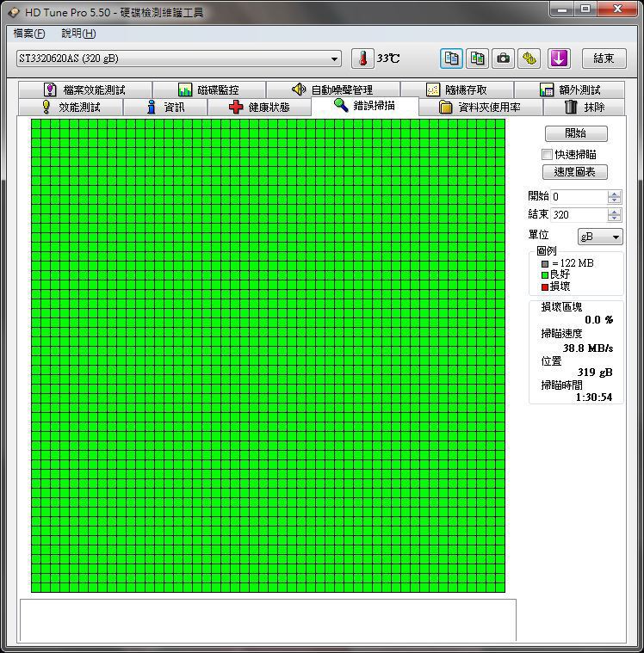The image size is (644, 653).
Task: Click the empty log box below the grid
Action: pos(268,619)
